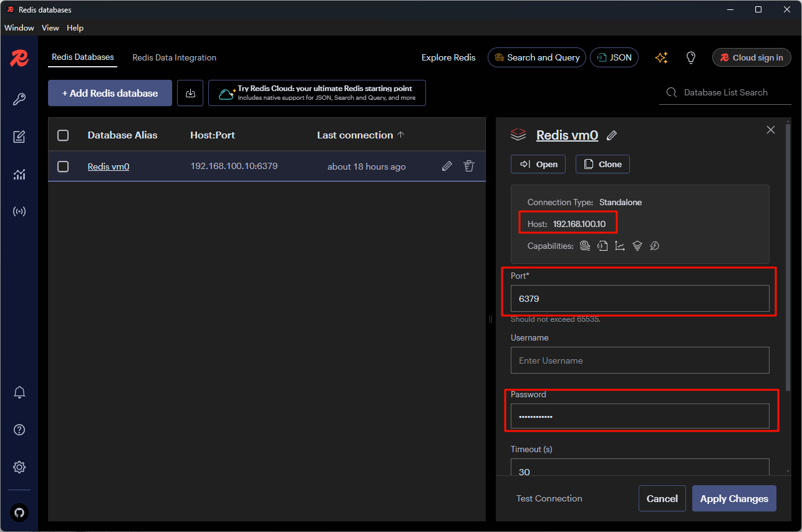Click the Apply Changes button

tap(733, 498)
